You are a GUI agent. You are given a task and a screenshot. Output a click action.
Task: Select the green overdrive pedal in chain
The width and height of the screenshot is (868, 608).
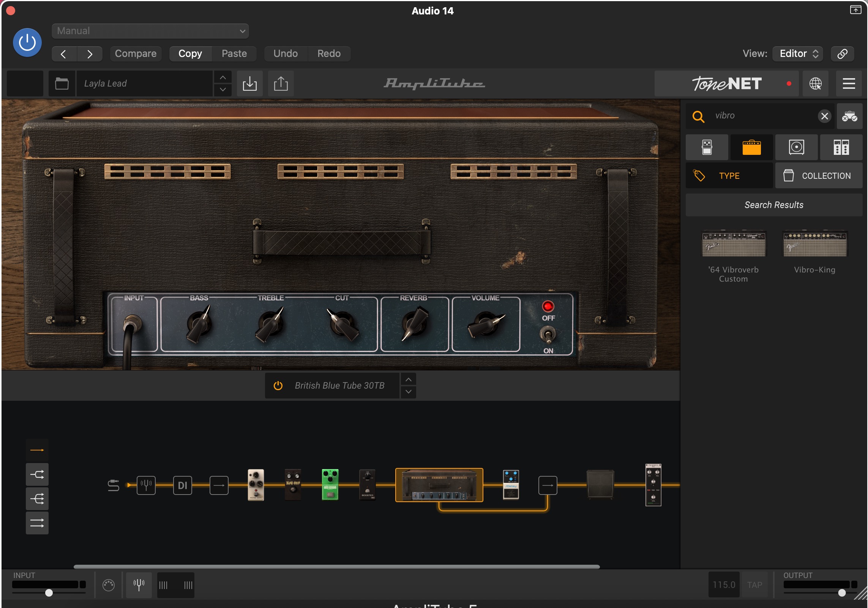click(x=330, y=485)
